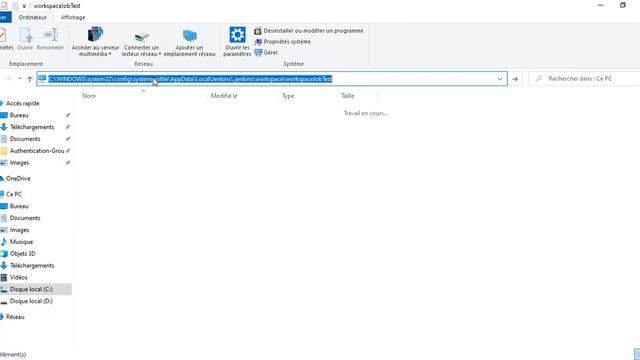Select Réseau in navigation pane
This screenshot has height=360, width=640.
coord(15,317)
